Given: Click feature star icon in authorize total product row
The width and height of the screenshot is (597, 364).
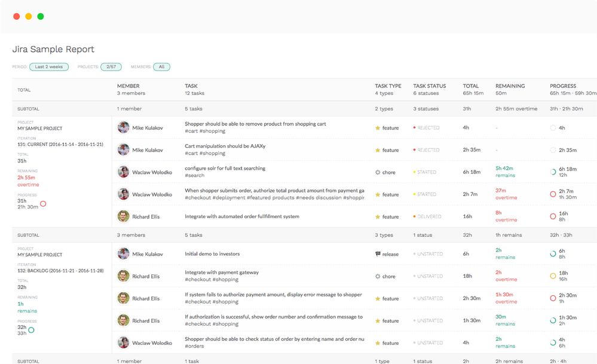Looking at the screenshot, I should 378,195.
